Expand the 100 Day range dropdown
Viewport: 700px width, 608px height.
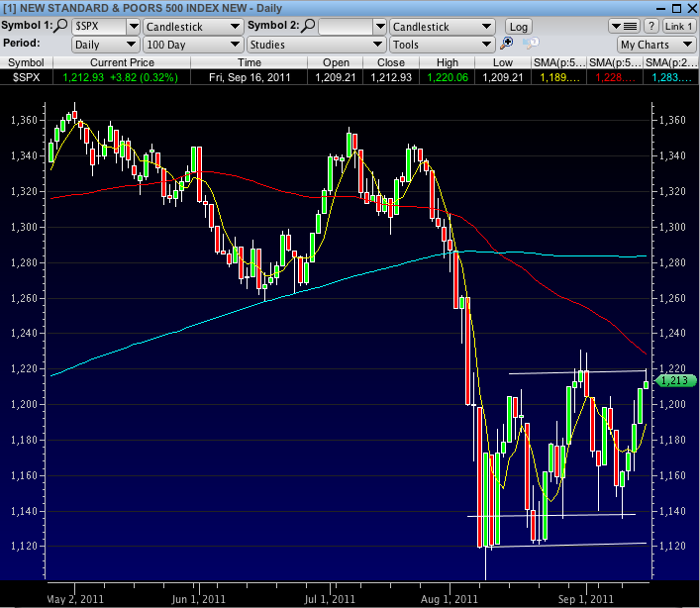click(192, 45)
